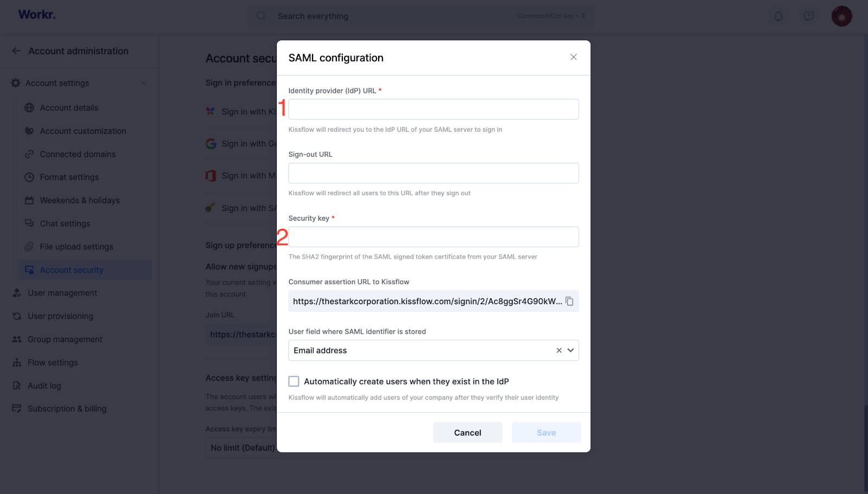Open the notifications bell
Image resolution: width=868 pixels, height=494 pixels.
(x=778, y=16)
